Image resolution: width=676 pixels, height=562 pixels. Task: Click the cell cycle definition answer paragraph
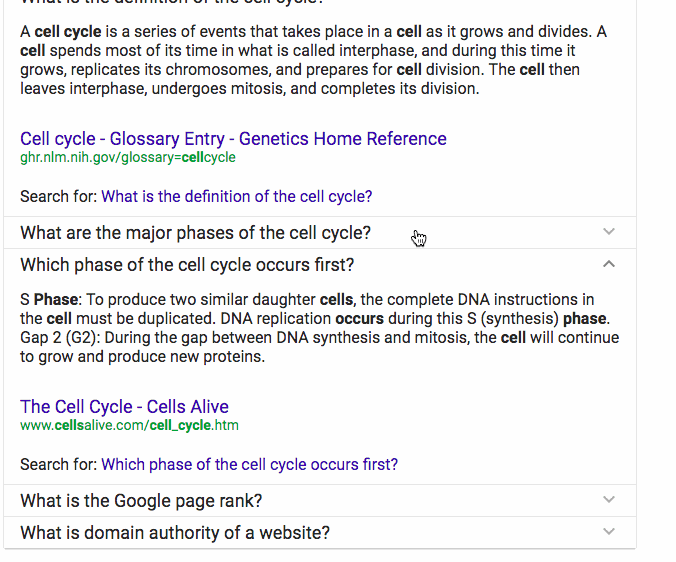313,60
